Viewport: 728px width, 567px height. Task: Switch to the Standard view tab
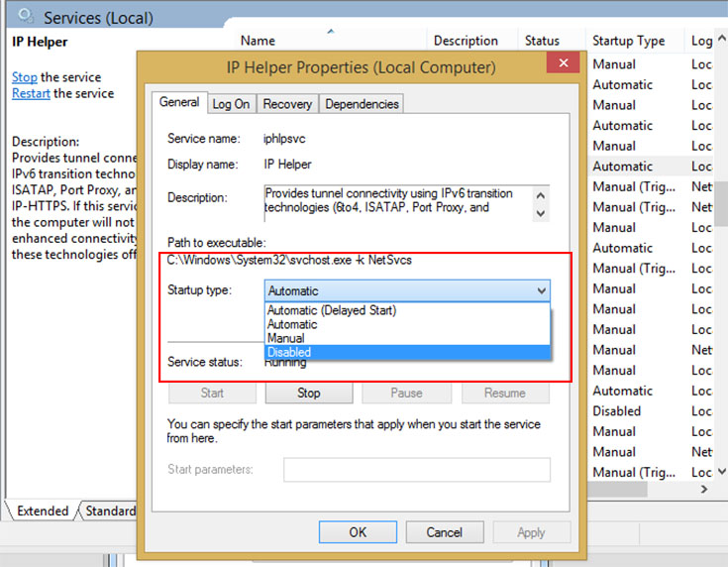(x=110, y=510)
